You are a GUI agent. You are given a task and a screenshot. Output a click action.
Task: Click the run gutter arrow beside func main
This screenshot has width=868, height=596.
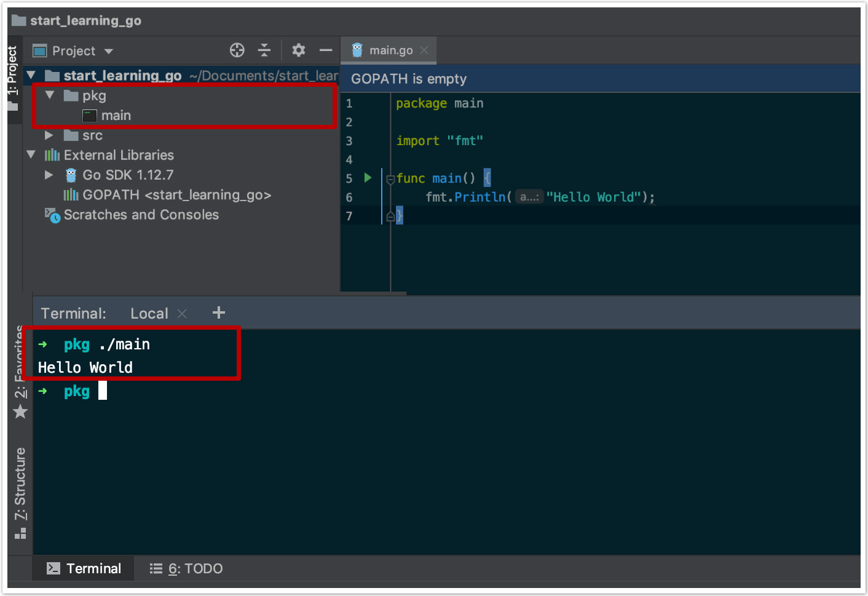coord(368,178)
